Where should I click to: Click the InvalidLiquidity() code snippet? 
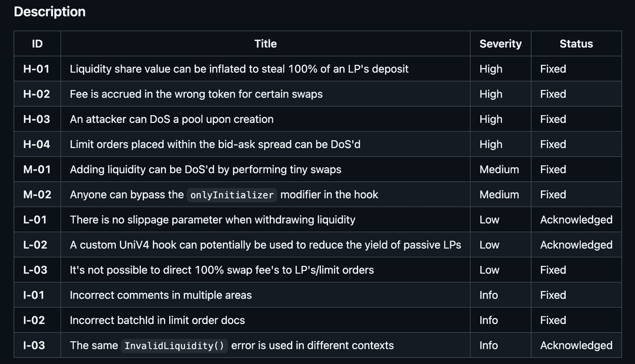coord(175,346)
